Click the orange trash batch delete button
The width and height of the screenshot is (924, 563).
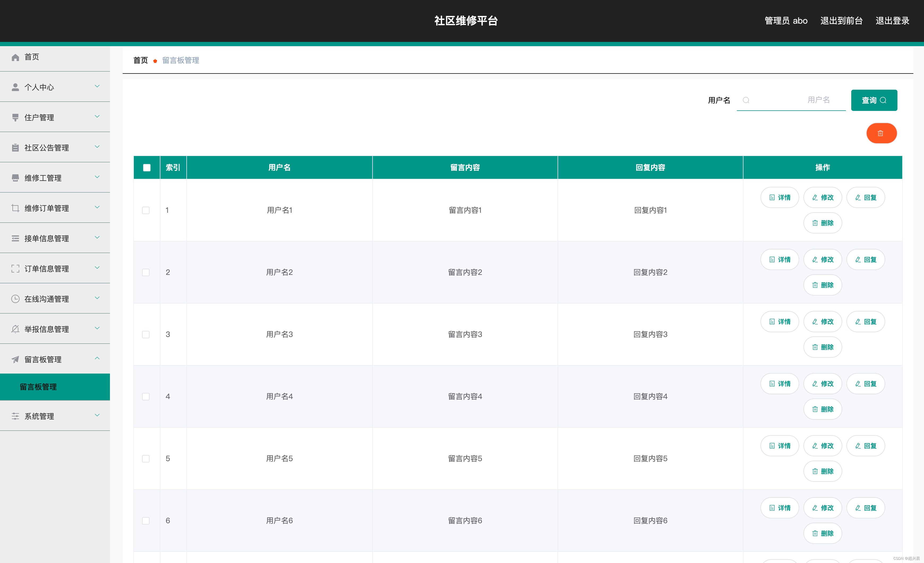(881, 133)
